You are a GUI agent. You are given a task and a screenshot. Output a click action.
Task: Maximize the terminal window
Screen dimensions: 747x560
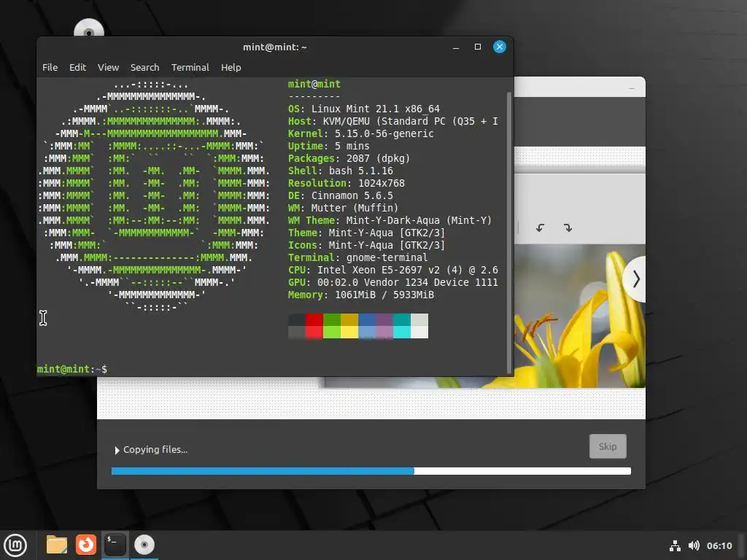[478, 47]
